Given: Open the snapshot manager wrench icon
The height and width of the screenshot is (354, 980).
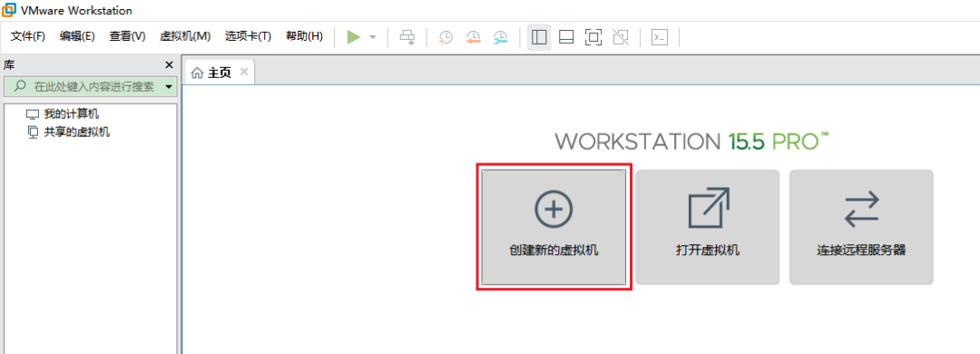Looking at the screenshot, I should coord(500,37).
